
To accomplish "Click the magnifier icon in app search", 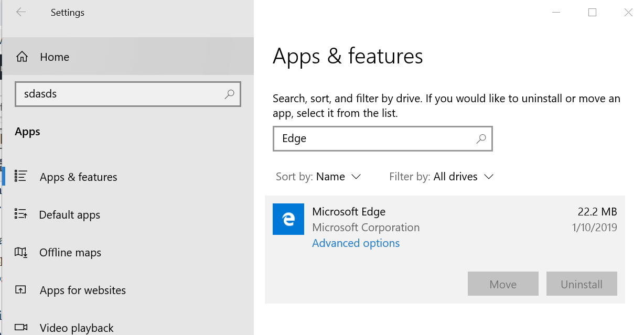I will pos(481,138).
